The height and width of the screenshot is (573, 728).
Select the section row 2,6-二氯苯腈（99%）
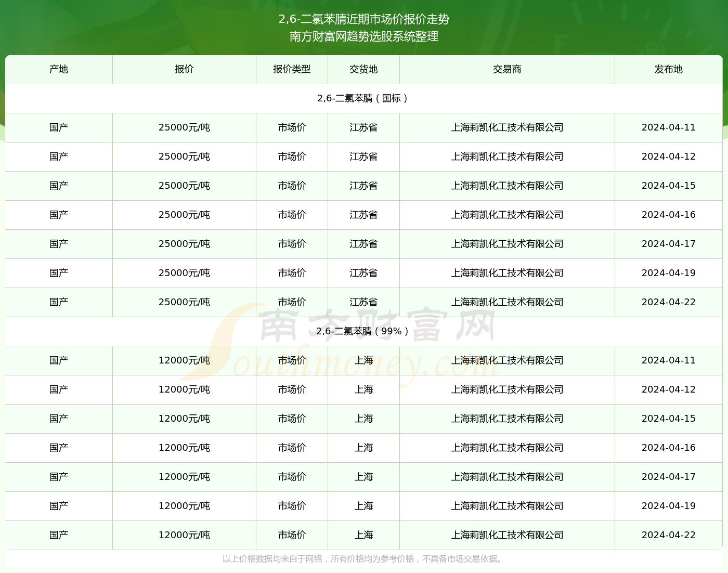(x=363, y=331)
